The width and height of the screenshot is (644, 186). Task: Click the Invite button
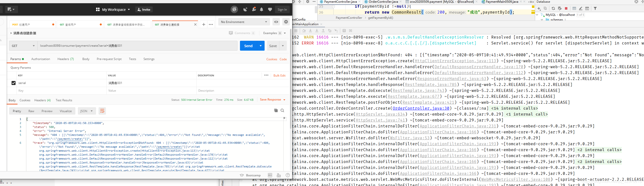(x=144, y=10)
